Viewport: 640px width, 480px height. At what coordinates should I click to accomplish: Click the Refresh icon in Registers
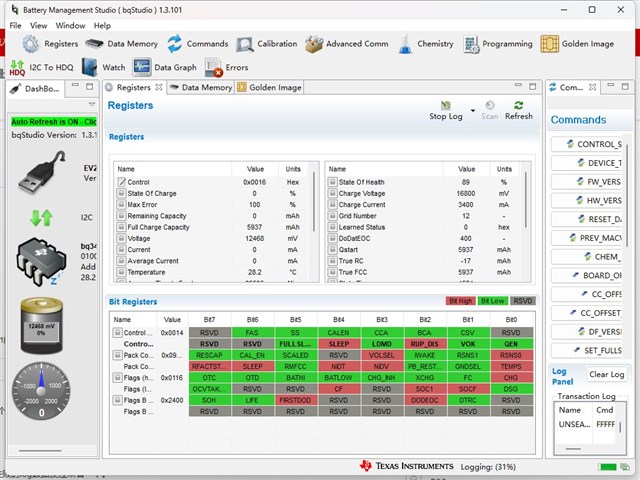tap(518, 105)
